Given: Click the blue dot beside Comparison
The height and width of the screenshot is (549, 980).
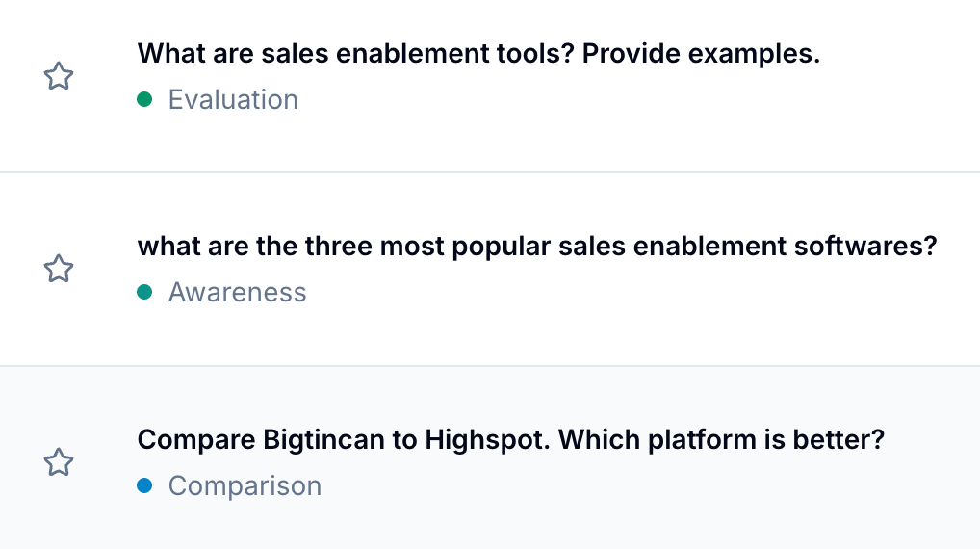Looking at the screenshot, I should point(145,485).
